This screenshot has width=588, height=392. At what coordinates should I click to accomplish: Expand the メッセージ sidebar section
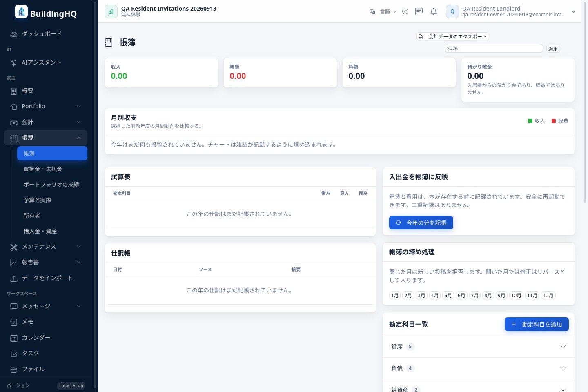(x=46, y=306)
